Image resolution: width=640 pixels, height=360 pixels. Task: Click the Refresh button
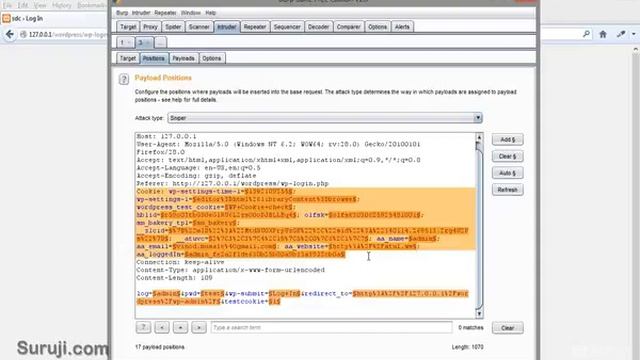[507, 190]
